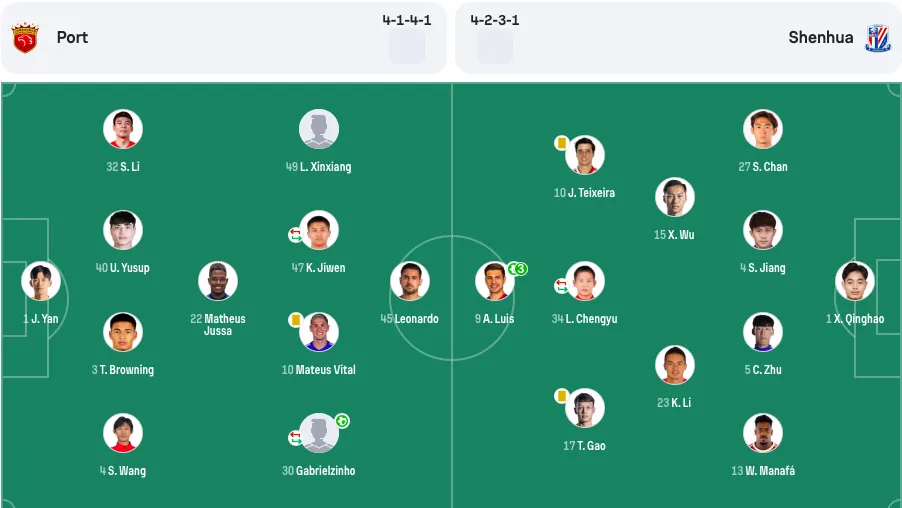Click the 15 X. Wu name label
The image size is (902, 508).
click(x=674, y=235)
